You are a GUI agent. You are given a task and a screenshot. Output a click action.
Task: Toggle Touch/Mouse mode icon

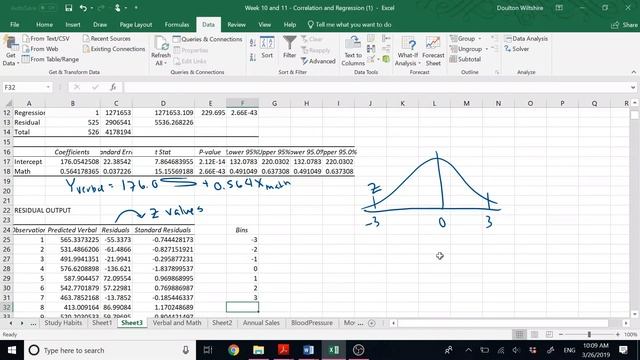(118, 8)
